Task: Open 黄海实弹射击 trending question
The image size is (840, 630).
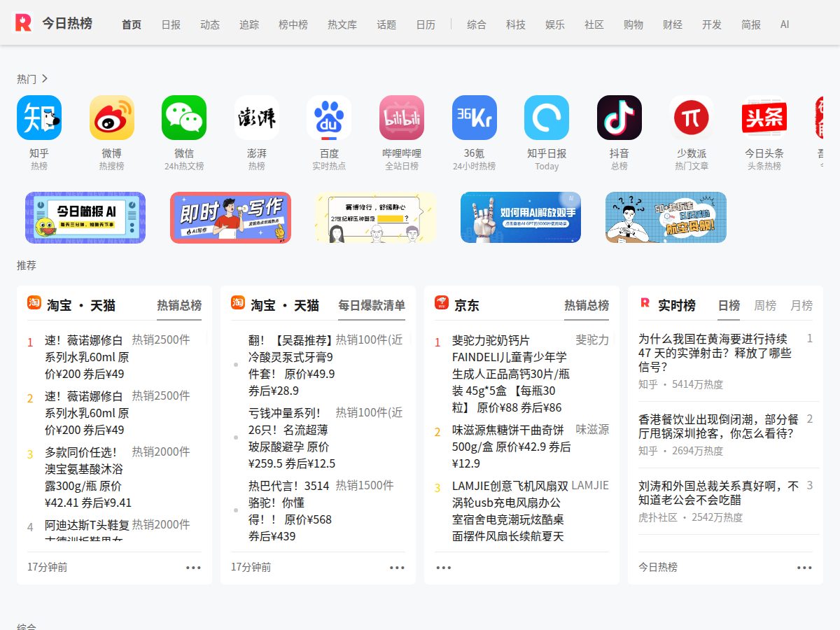Action: click(716, 353)
